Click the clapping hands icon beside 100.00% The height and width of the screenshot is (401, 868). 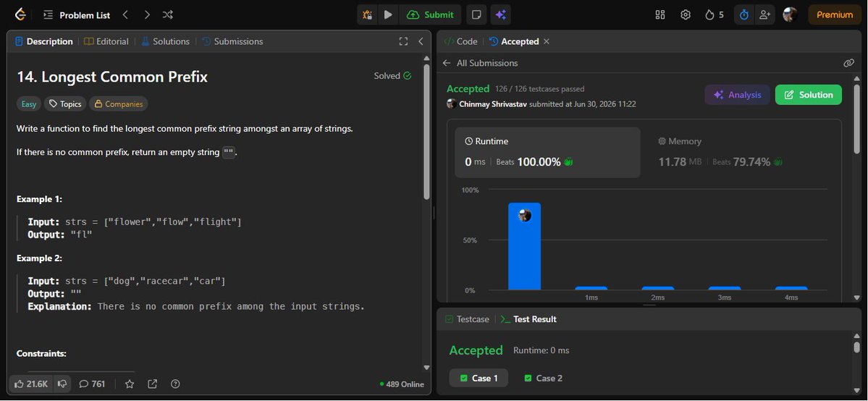[x=568, y=161]
